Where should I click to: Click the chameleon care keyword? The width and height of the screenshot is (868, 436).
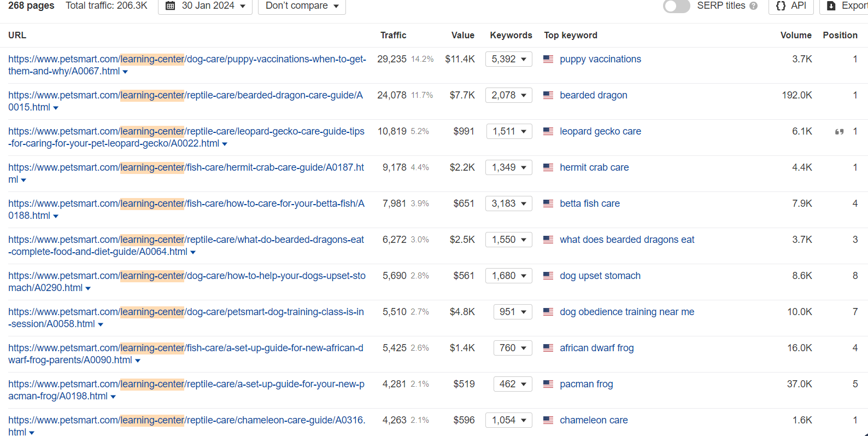click(594, 420)
